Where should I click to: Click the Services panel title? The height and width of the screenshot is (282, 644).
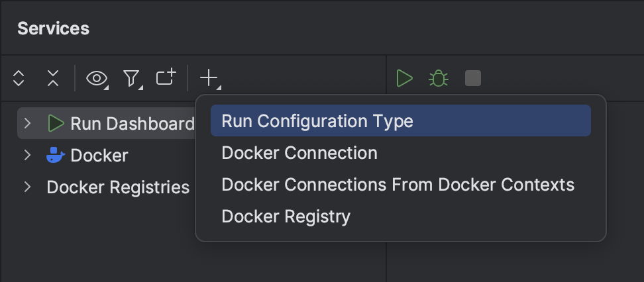click(53, 28)
